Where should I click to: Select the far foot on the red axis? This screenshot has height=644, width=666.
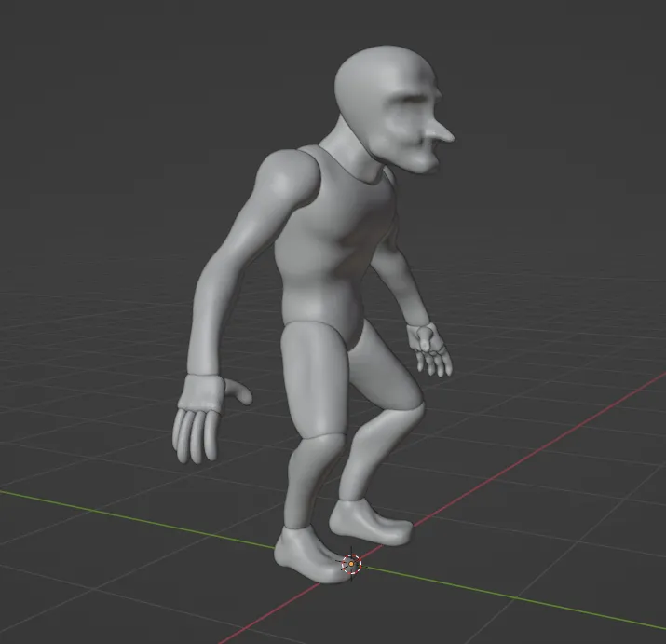[x=370, y=523]
